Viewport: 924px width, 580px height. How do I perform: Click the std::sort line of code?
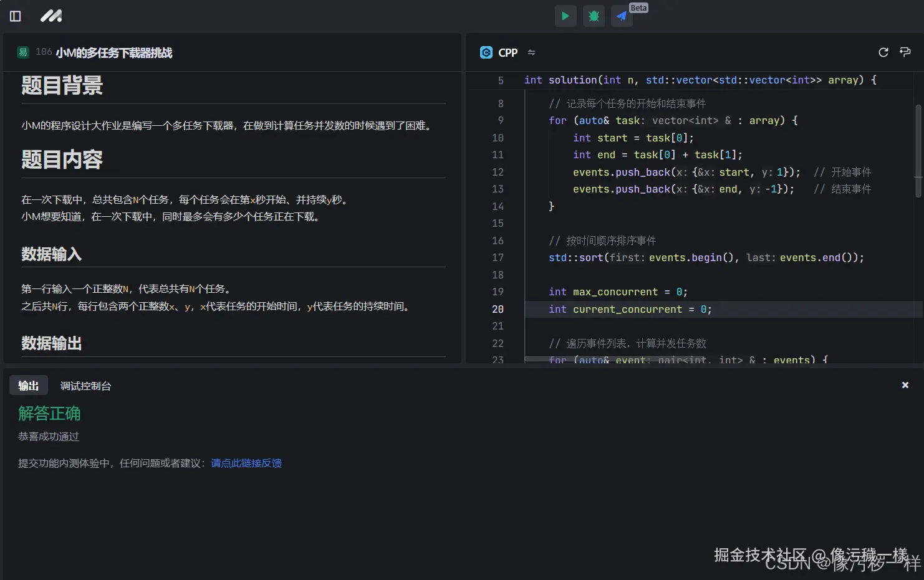706,258
